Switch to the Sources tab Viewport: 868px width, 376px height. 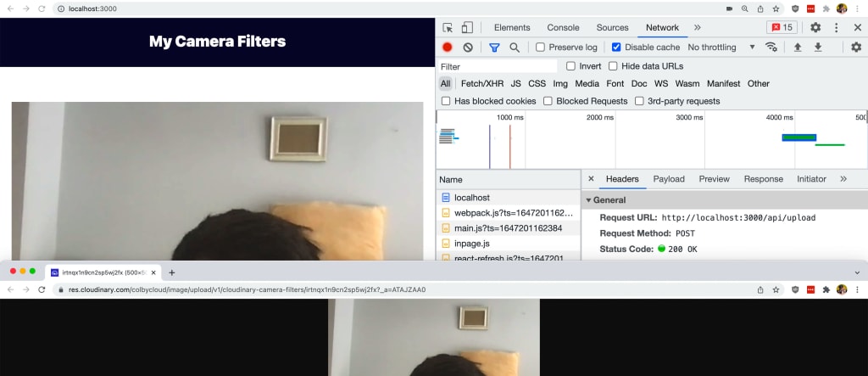click(612, 28)
